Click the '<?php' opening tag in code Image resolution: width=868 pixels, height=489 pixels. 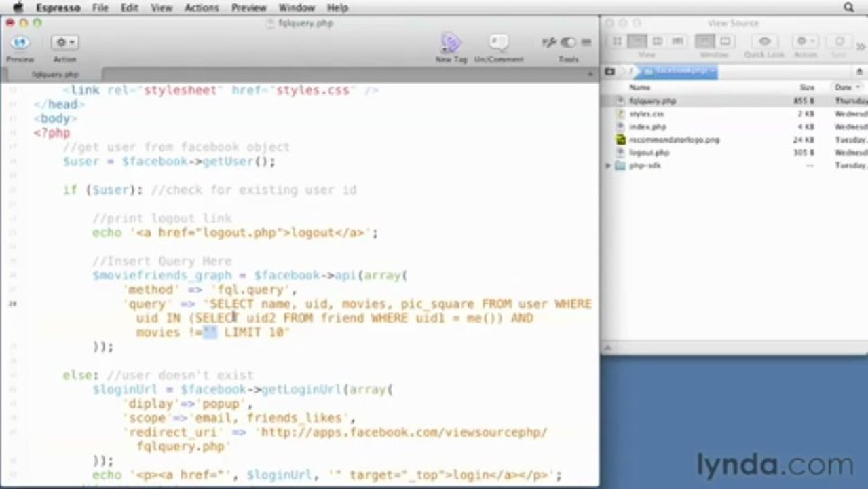tap(52, 133)
